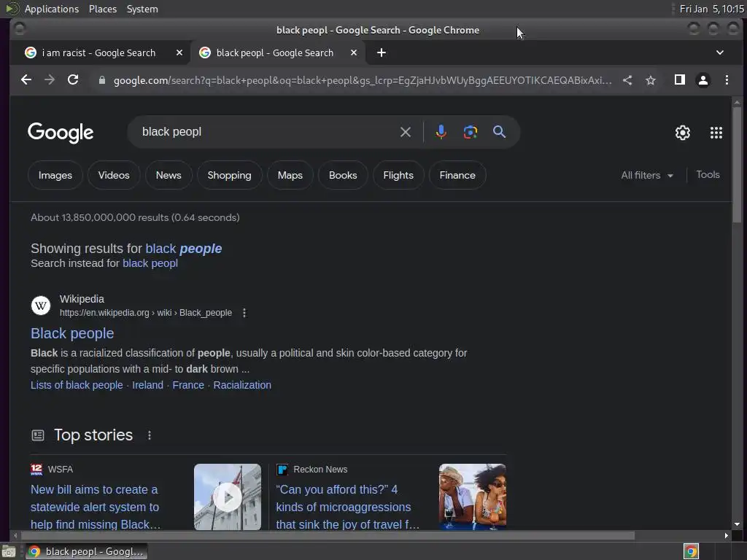This screenshot has height=560, width=747.
Task: Play the WSFA story video thumbnail
Action: tap(228, 497)
